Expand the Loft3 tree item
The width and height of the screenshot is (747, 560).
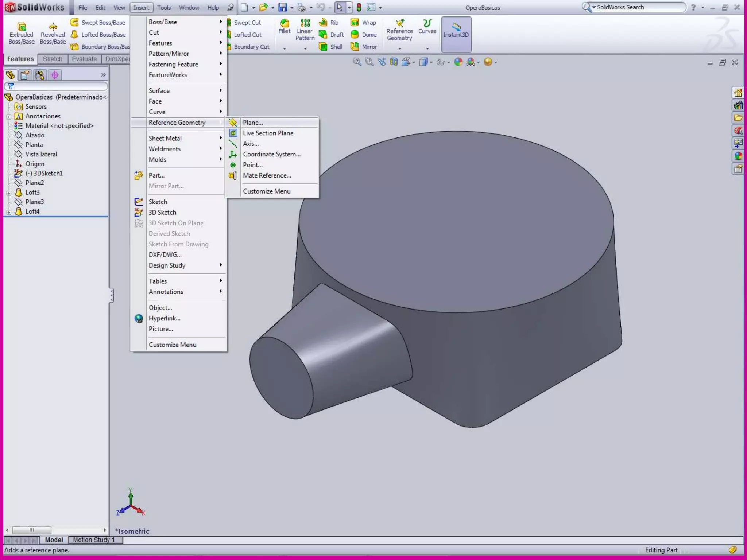click(x=9, y=192)
